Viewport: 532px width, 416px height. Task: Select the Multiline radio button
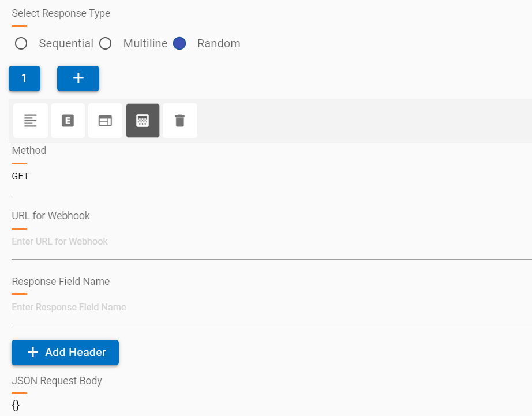coord(106,43)
